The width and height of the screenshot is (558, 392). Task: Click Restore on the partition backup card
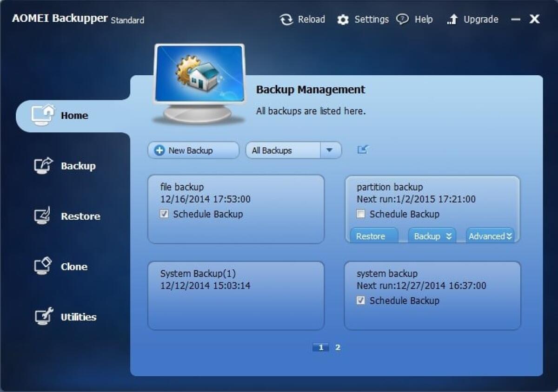point(372,236)
